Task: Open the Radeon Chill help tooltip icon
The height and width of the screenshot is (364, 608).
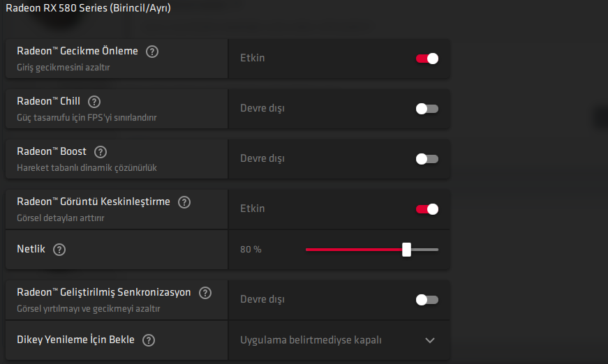Action: [x=94, y=102]
